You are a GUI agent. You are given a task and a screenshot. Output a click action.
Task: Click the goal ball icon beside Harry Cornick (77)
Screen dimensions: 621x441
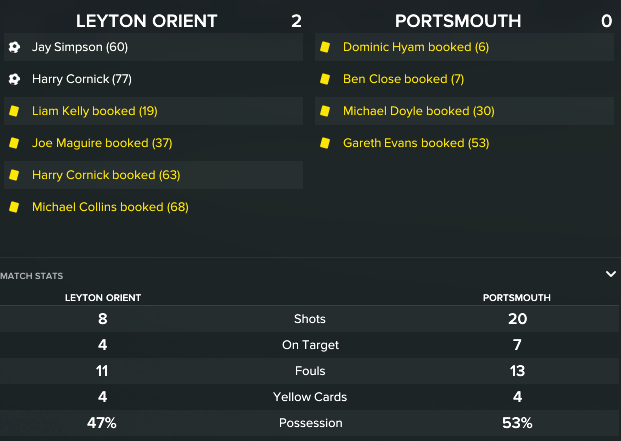(14, 79)
